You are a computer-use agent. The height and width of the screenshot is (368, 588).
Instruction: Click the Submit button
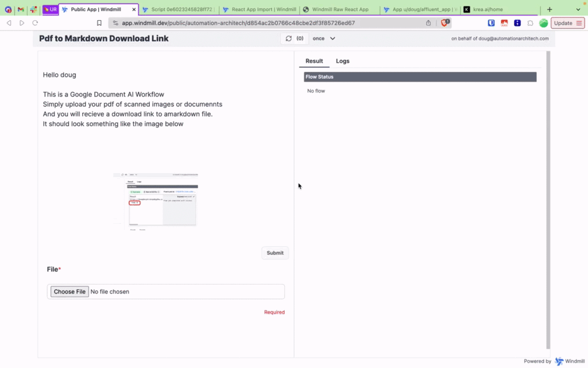(275, 252)
